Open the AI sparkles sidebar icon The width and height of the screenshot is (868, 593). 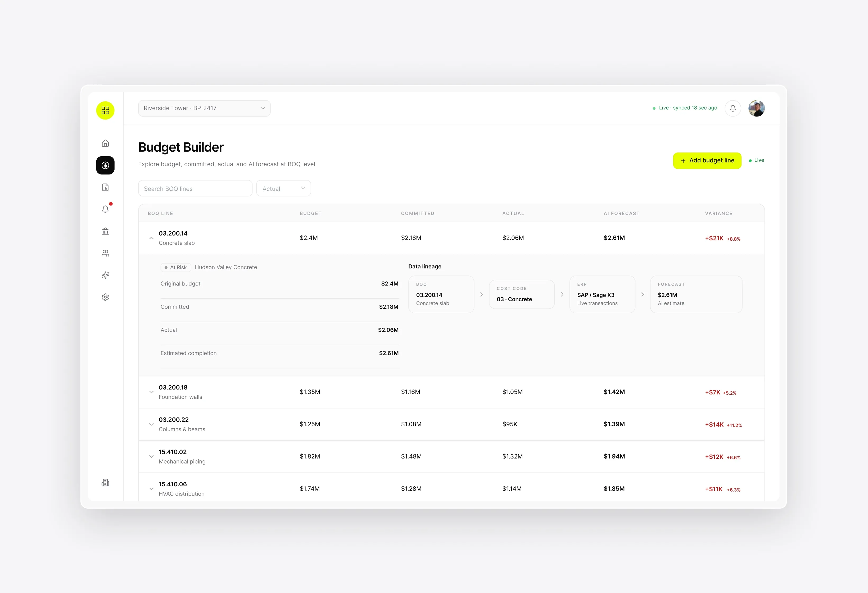click(105, 275)
